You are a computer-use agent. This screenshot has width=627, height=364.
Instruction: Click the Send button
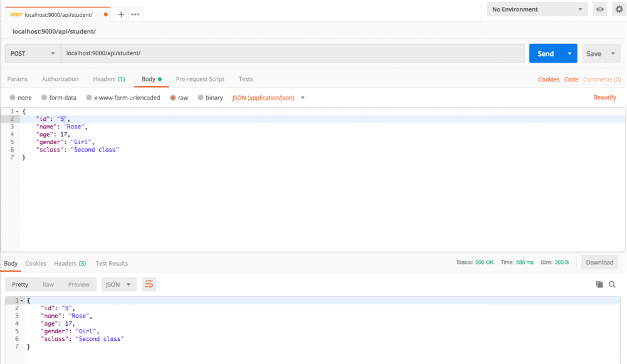coord(546,53)
